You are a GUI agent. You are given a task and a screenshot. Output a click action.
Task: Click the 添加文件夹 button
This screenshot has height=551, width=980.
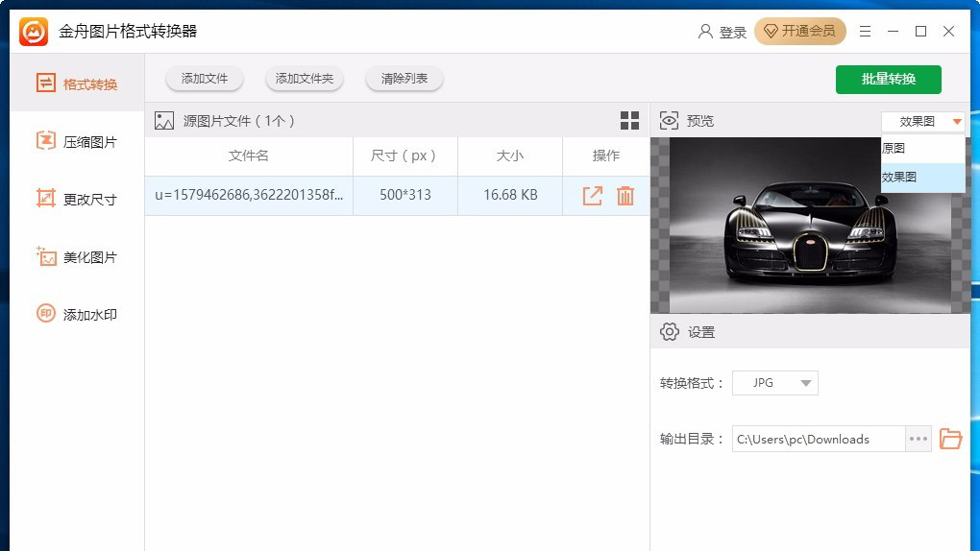click(305, 79)
